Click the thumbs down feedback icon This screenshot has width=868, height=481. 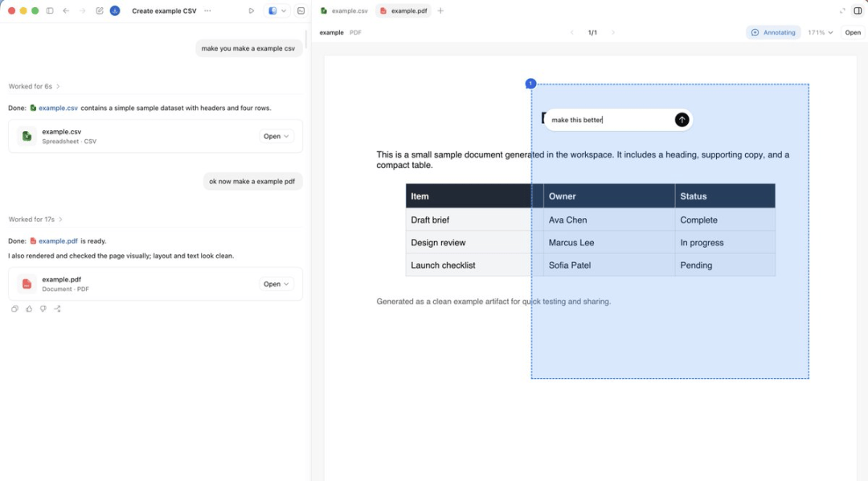(x=43, y=309)
